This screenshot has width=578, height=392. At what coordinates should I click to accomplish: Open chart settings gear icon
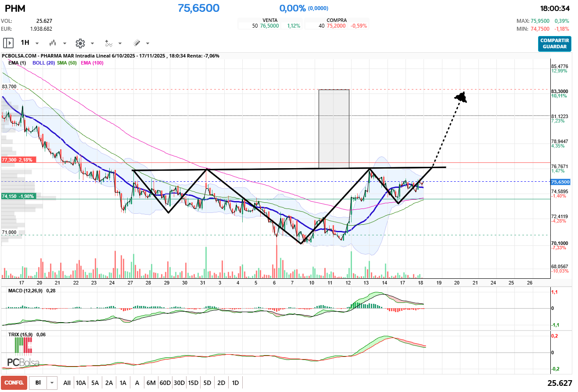(80, 43)
